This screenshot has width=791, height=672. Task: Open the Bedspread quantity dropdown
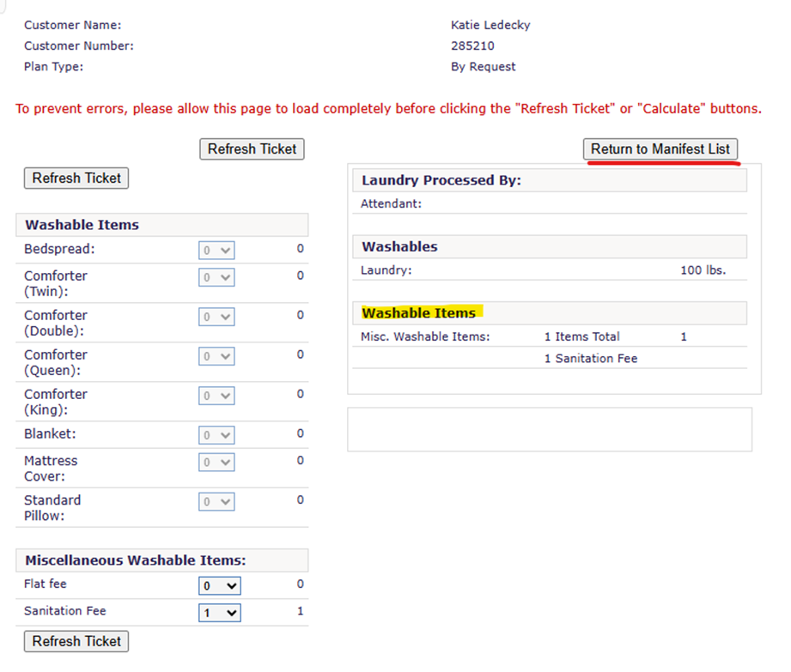(x=216, y=250)
